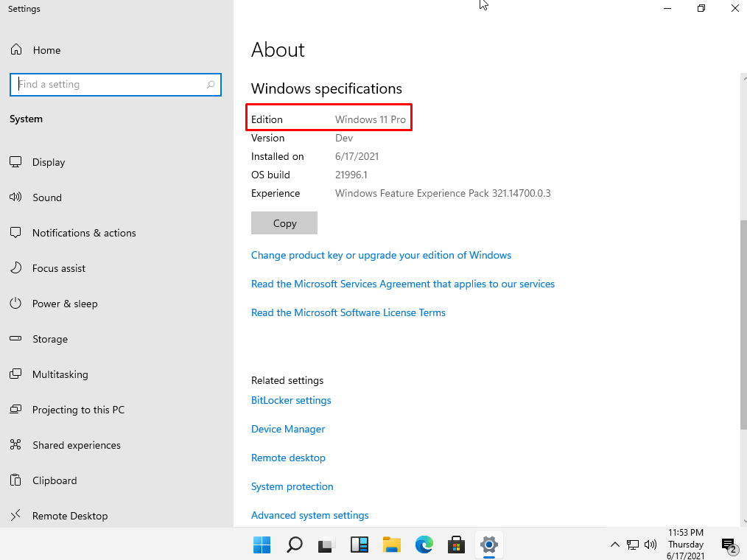Viewport: 747px width, 560px height.
Task: Click the Version value Dev
Action: pyautogui.click(x=344, y=138)
